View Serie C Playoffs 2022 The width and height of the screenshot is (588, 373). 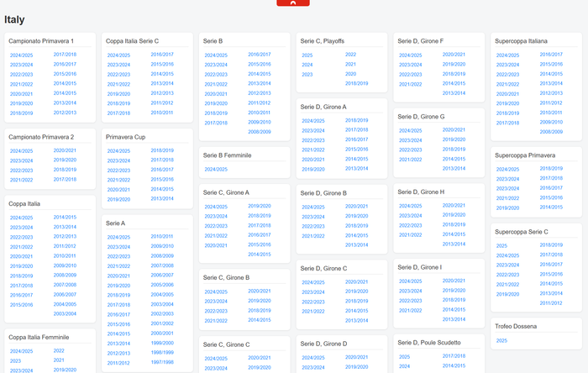click(350, 55)
